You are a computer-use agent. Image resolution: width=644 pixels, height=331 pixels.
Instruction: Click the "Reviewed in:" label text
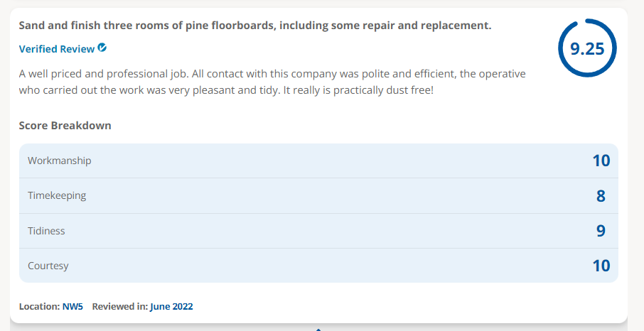point(120,306)
